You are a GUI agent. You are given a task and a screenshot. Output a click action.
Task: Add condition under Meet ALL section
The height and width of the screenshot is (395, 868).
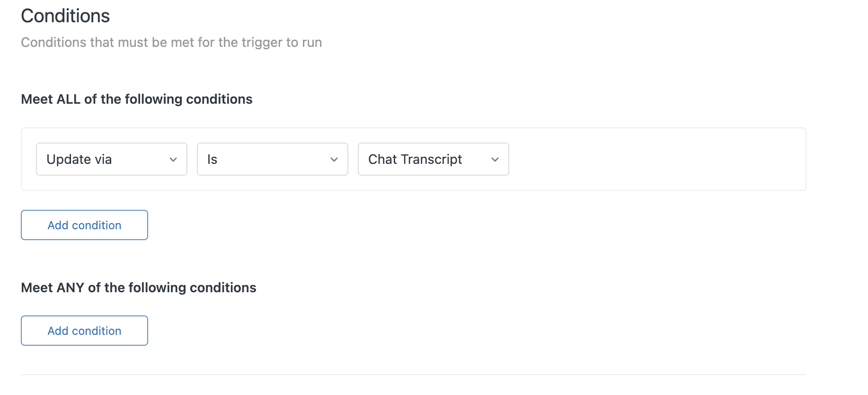pyautogui.click(x=84, y=225)
